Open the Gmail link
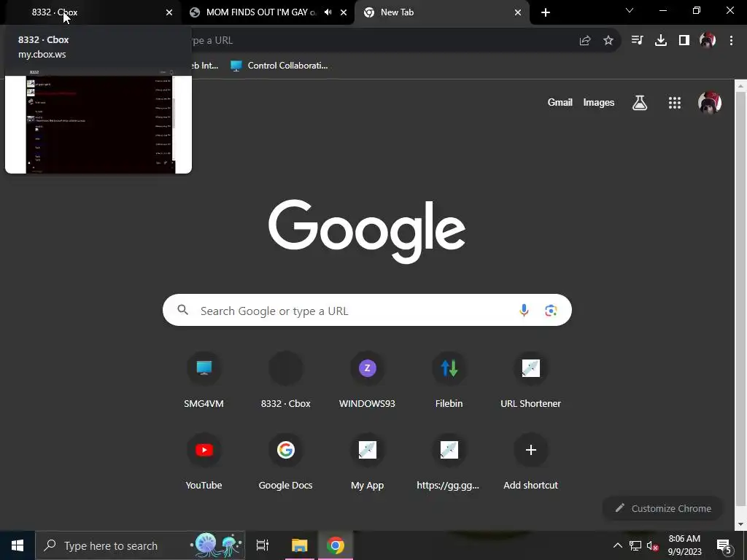Viewport: 747px width, 560px height. 560,102
